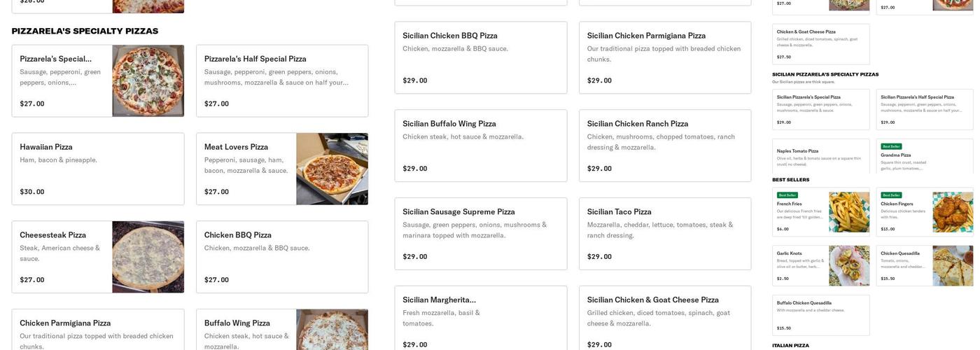Select the Hawaiian Pizza menu item

98,169
